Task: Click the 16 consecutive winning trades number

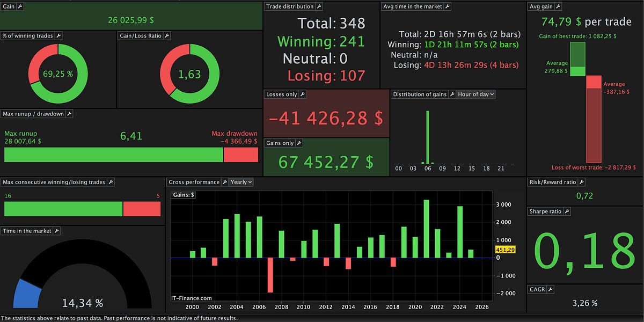Action: (x=8, y=196)
